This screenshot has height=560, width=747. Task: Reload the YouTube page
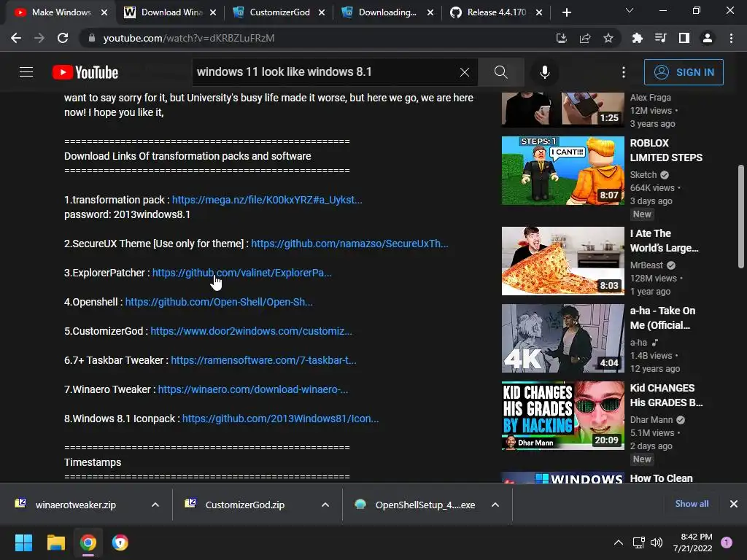63,38
